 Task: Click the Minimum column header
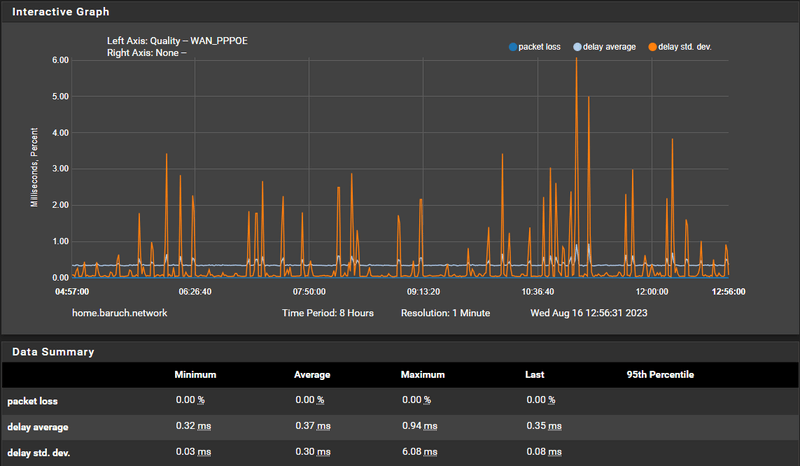pos(195,375)
